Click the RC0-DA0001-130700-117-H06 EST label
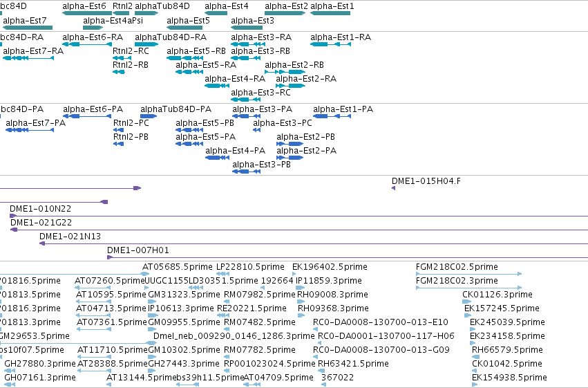Screen dimensions: 588x388 [386, 336]
